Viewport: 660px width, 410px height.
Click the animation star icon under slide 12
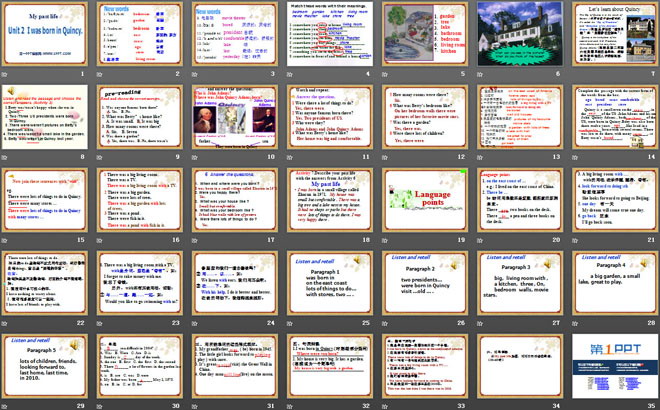[x=385, y=157]
